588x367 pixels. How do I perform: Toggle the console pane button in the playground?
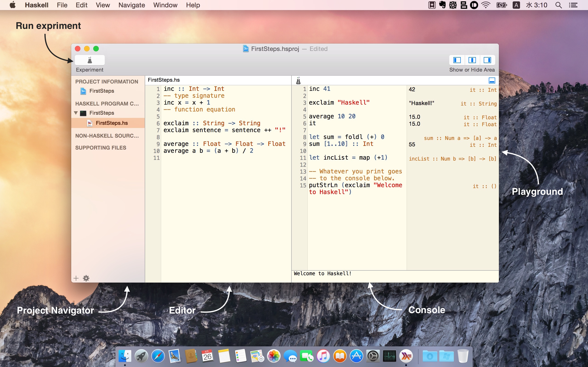coord(492,80)
